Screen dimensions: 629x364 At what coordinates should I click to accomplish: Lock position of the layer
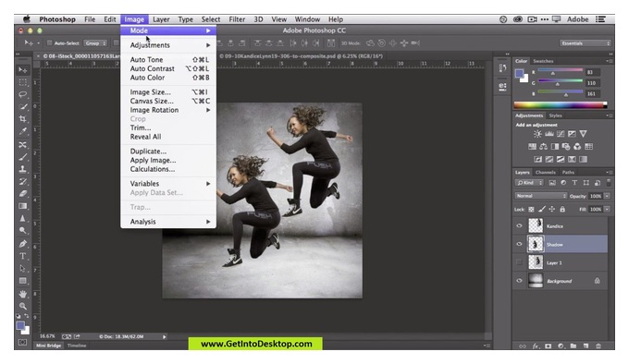click(552, 209)
